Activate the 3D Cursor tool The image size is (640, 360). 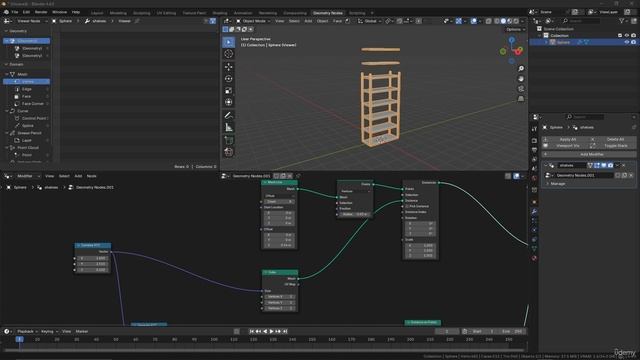(229, 54)
